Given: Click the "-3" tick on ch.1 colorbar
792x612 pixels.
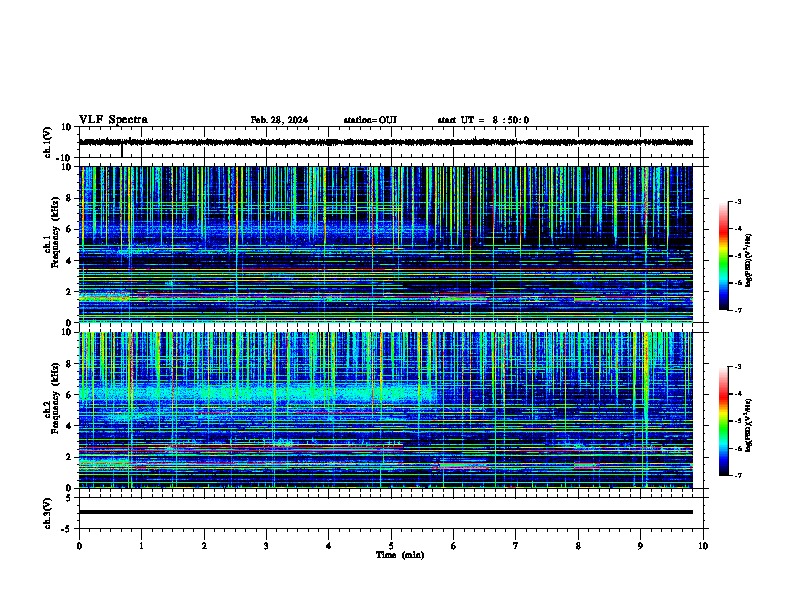Looking at the screenshot, I should [738, 202].
